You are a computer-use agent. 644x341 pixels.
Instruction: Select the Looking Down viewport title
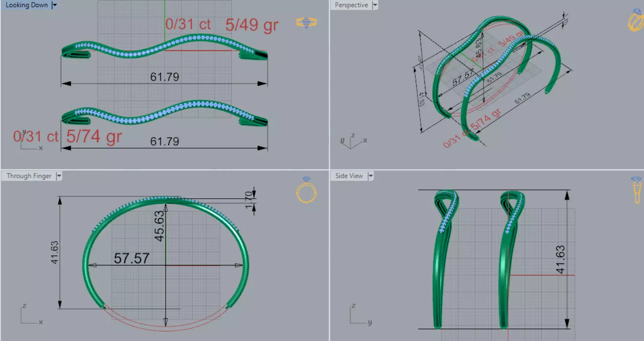click(x=26, y=5)
